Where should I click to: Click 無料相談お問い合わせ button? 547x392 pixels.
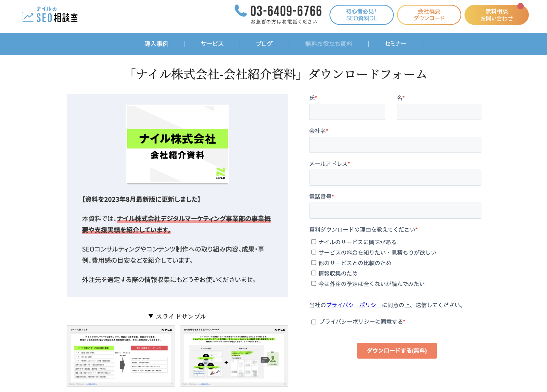click(x=496, y=15)
